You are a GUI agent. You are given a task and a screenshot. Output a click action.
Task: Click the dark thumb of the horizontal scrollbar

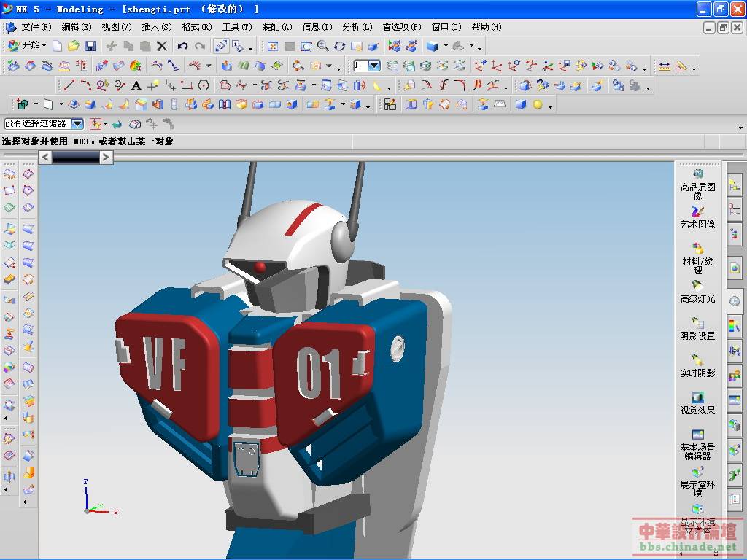76,157
